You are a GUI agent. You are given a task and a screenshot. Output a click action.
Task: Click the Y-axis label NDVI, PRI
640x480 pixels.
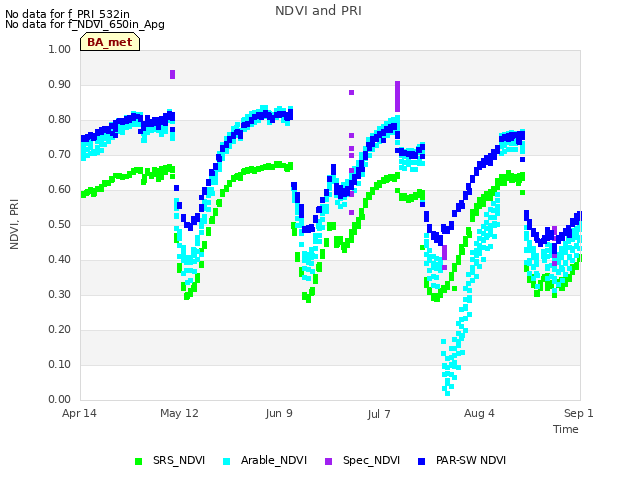(14, 224)
